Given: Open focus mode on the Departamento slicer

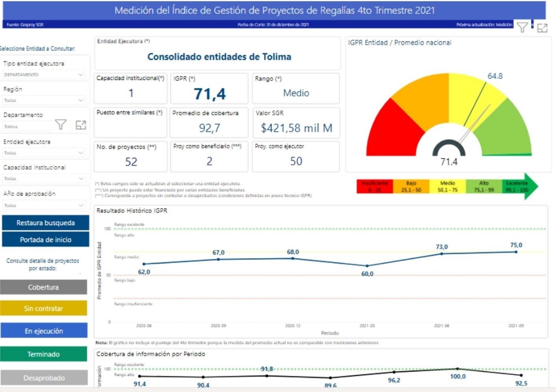Looking at the screenshot, I should [81, 125].
